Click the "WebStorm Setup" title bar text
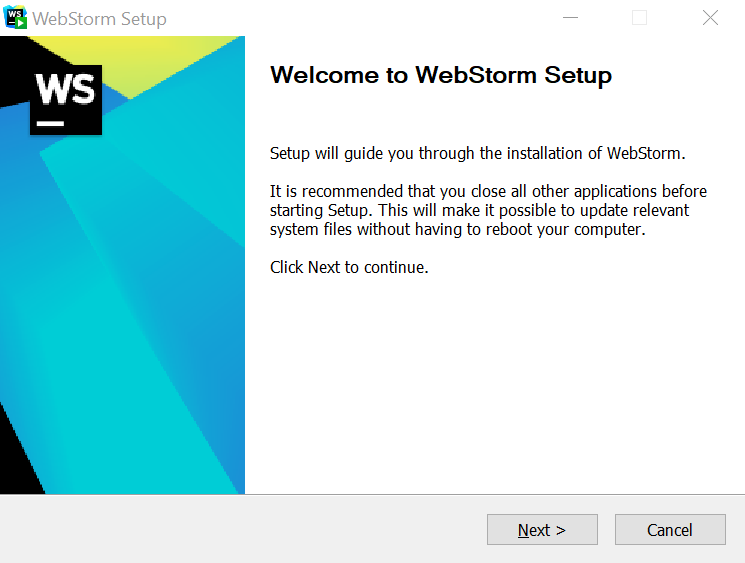This screenshot has height=563, width=745. (99, 19)
